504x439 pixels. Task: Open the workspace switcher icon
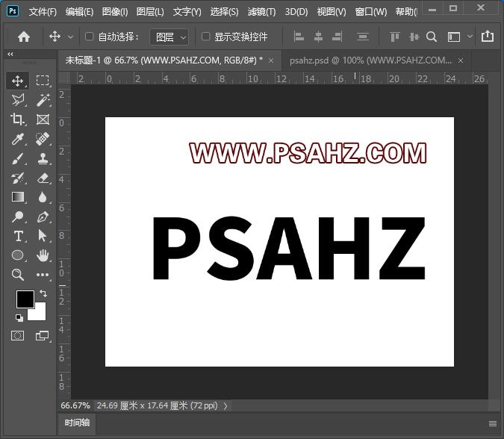pyautogui.click(x=454, y=37)
